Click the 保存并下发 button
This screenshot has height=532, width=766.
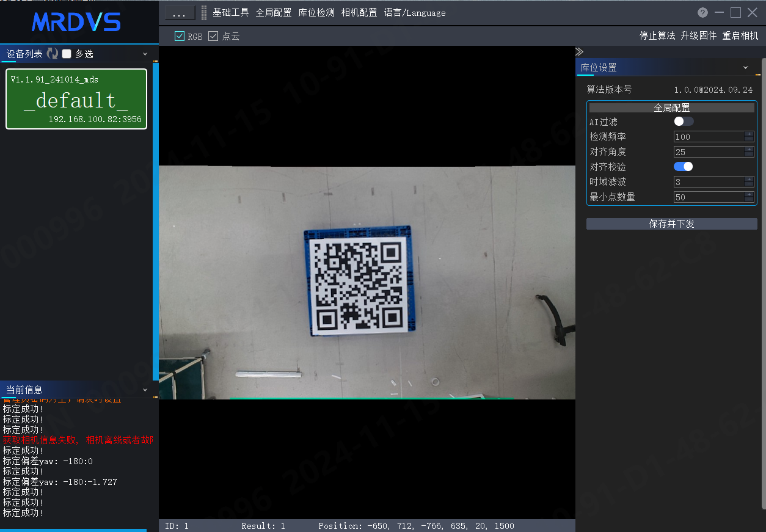pyautogui.click(x=672, y=224)
